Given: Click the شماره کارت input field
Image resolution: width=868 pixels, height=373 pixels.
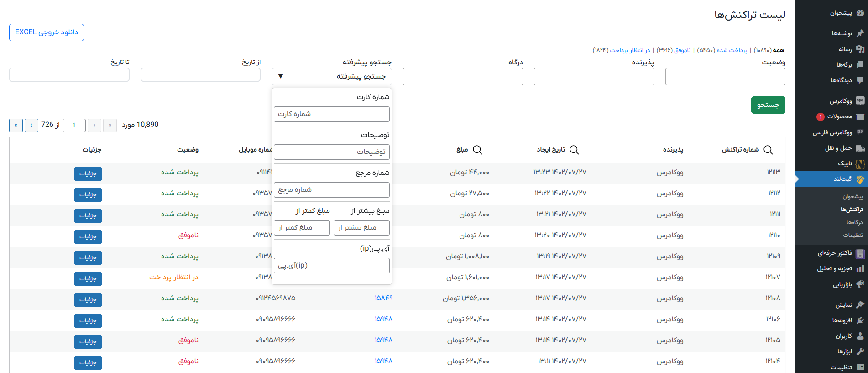Looking at the screenshot, I should click(x=332, y=114).
